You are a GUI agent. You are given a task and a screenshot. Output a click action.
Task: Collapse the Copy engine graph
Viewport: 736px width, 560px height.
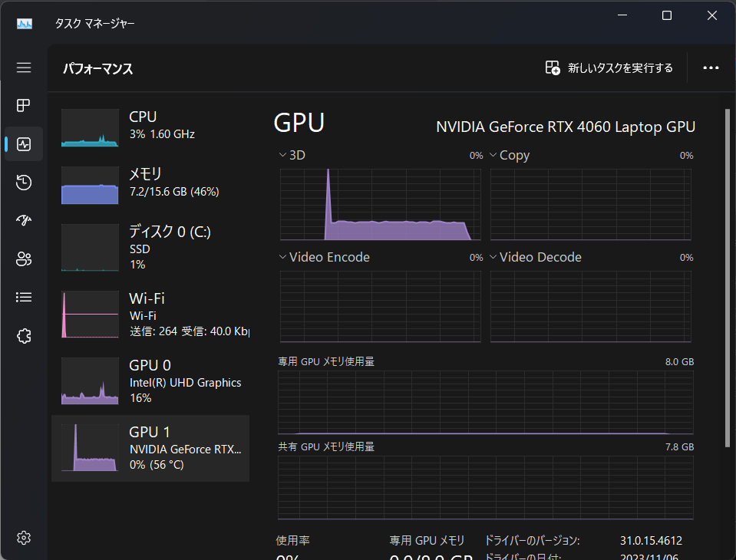pyautogui.click(x=492, y=154)
